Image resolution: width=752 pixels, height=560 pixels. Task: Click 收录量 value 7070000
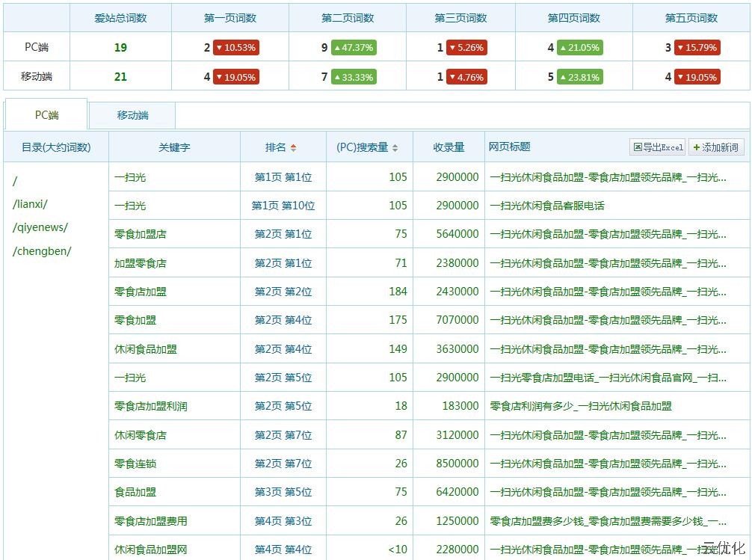point(457,320)
